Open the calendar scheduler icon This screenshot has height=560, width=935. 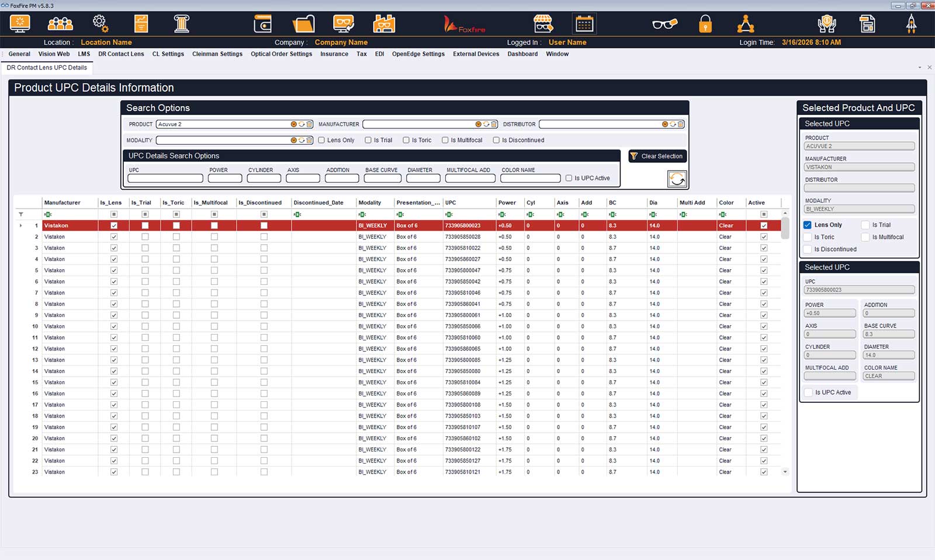(584, 24)
